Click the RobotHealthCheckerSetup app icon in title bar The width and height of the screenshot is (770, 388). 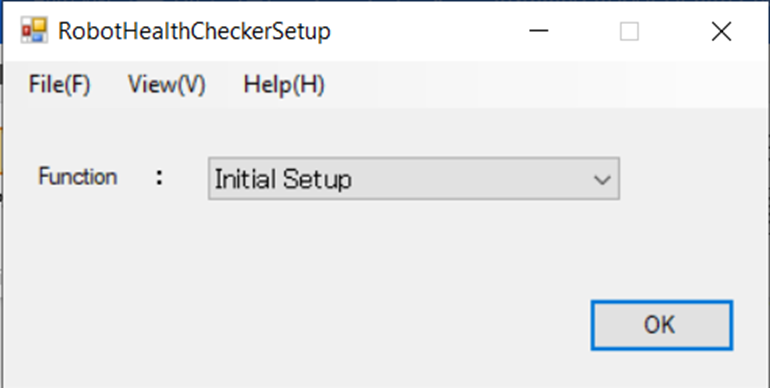[x=34, y=30]
